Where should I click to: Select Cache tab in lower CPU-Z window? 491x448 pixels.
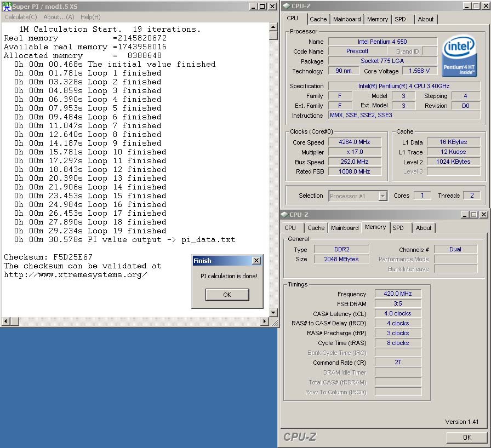point(316,228)
